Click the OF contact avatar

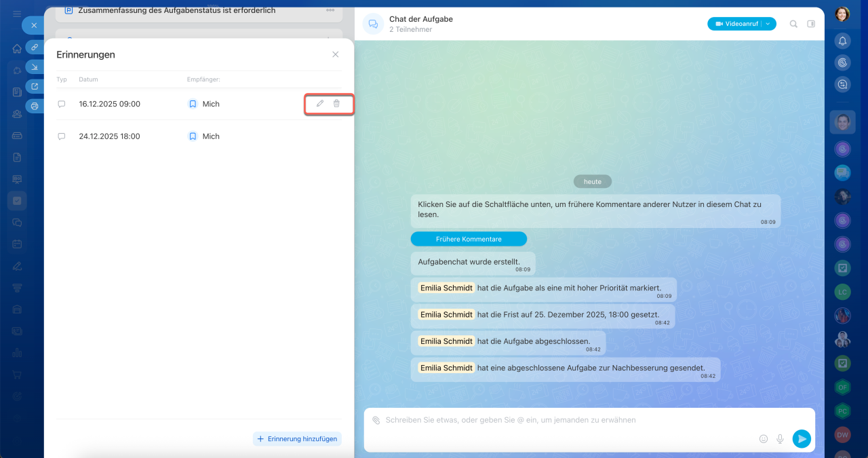pyautogui.click(x=842, y=387)
